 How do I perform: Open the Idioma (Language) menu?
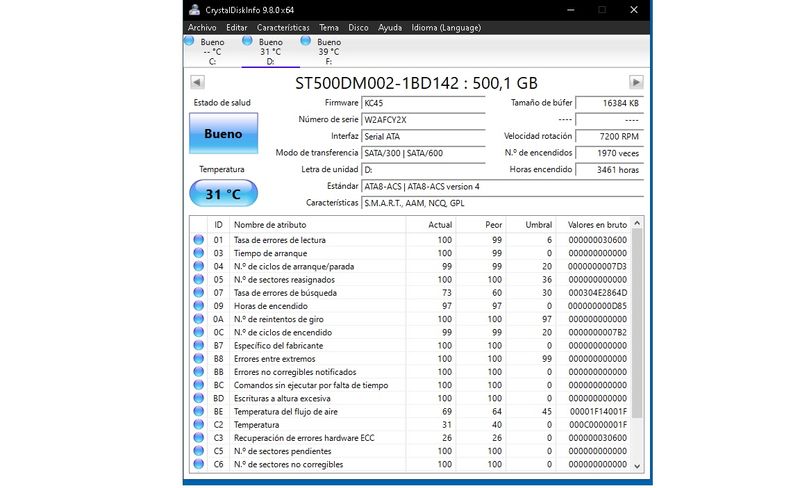coord(446,28)
